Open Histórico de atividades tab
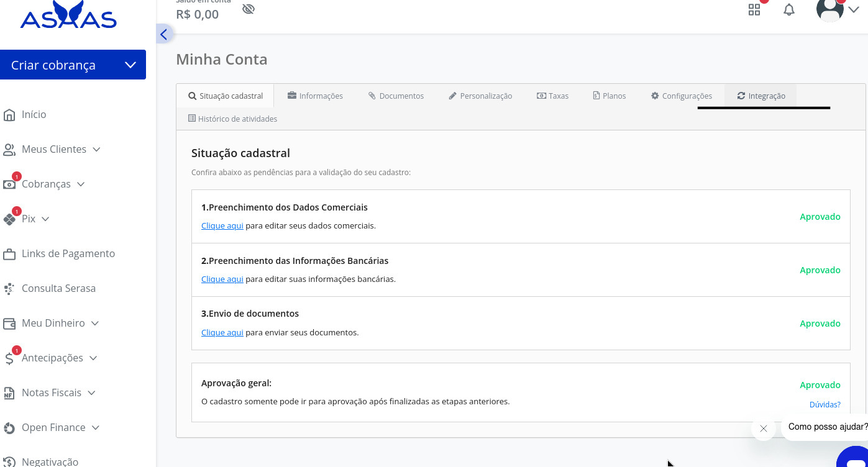This screenshot has width=868, height=467. pyautogui.click(x=232, y=119)
